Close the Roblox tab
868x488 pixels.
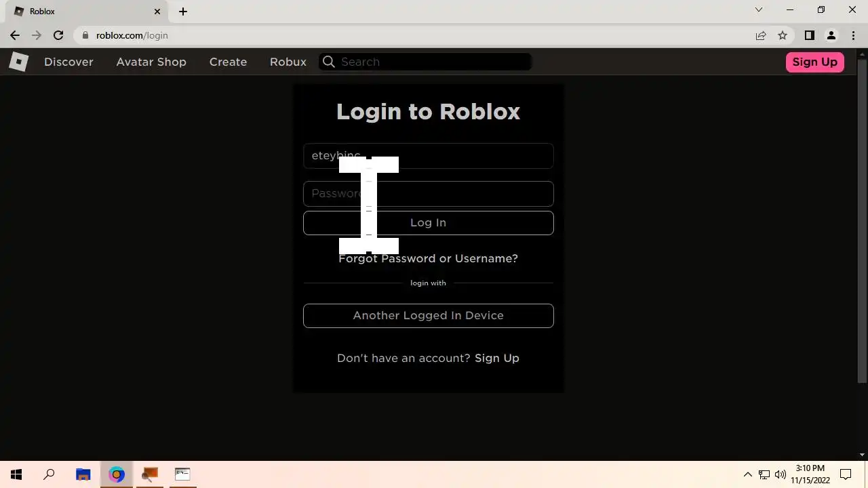tap(157, 12)
